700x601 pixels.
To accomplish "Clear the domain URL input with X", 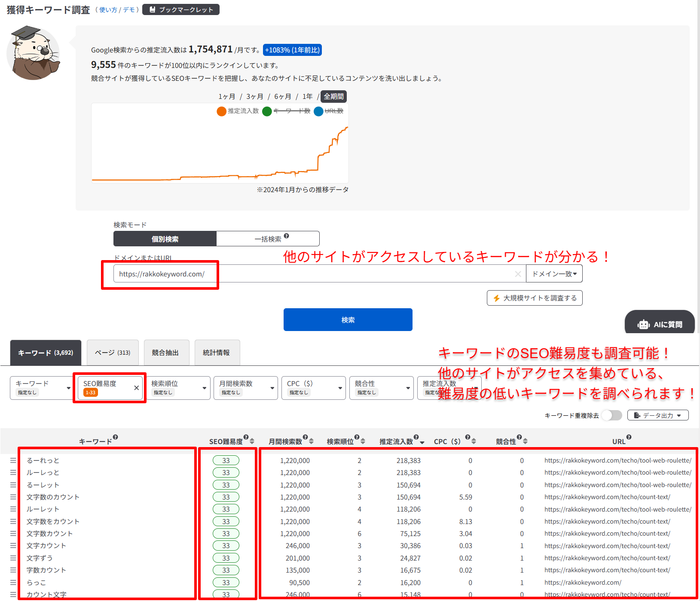I will click(x=518, y=274).
